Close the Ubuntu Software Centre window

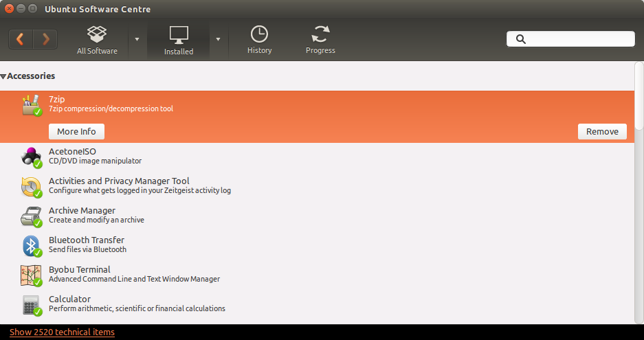(x=9, y=9)
